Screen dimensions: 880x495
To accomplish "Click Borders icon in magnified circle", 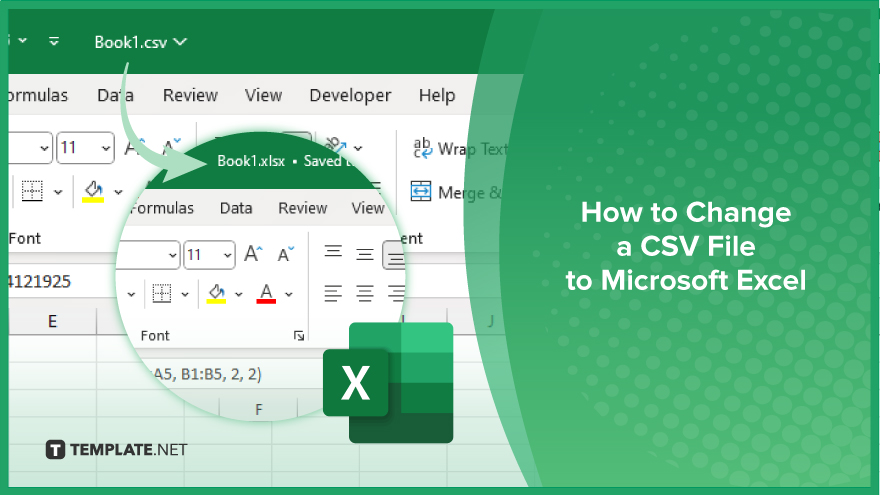I will pos(162,294).
